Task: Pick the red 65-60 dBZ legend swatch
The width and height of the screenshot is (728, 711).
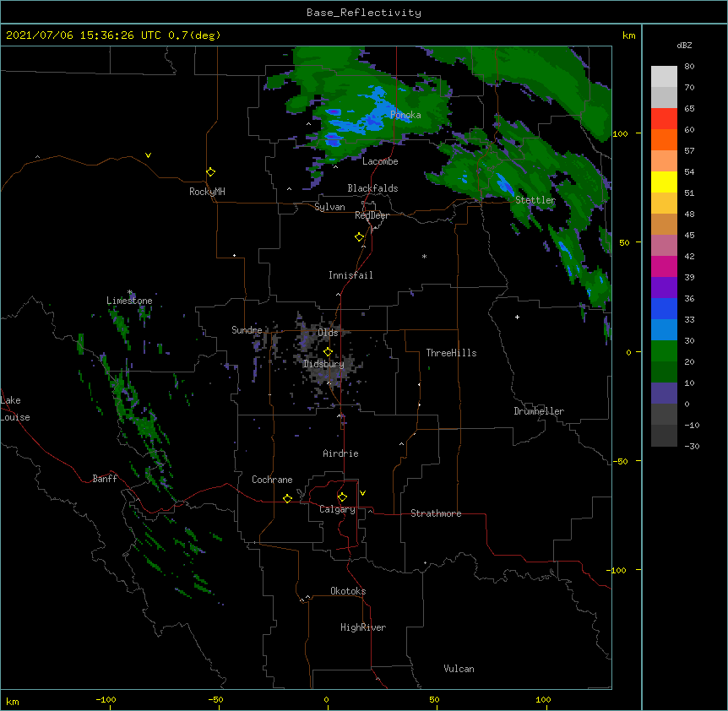Action: tap(664, 118)
